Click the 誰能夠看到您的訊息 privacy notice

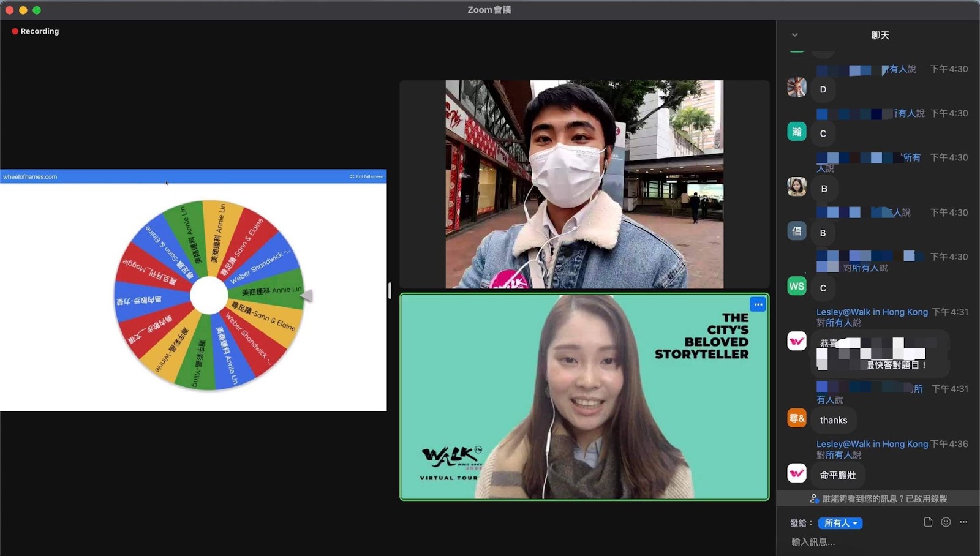878,498
